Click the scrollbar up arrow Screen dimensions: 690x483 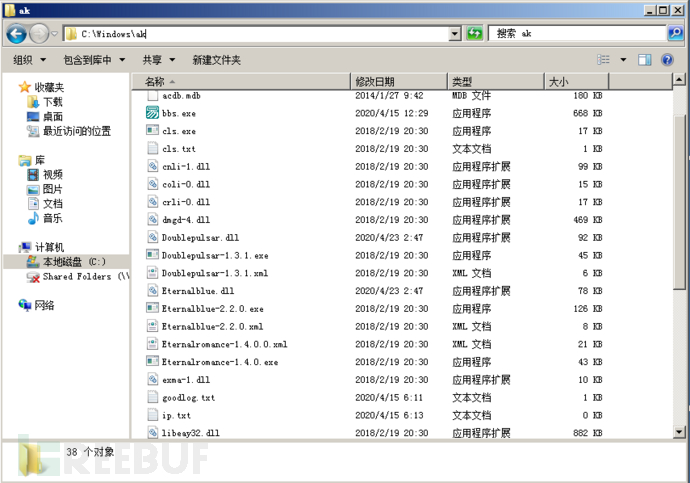pos(679,80)
